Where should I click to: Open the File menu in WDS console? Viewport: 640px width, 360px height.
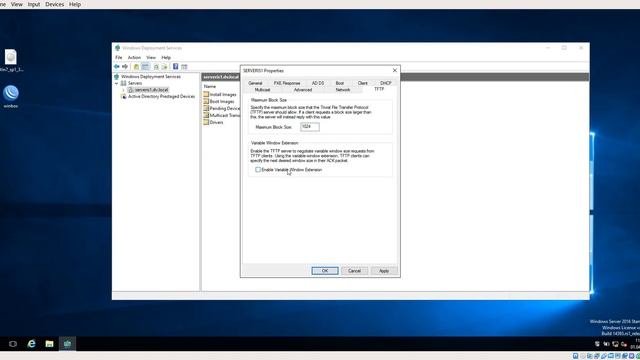[119, 58]
